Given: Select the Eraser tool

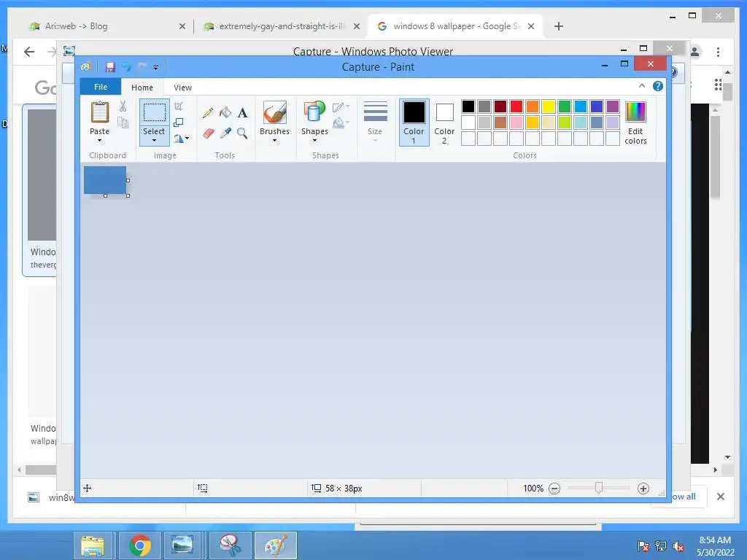Looking at the screenshot, I should pos(208,133).
